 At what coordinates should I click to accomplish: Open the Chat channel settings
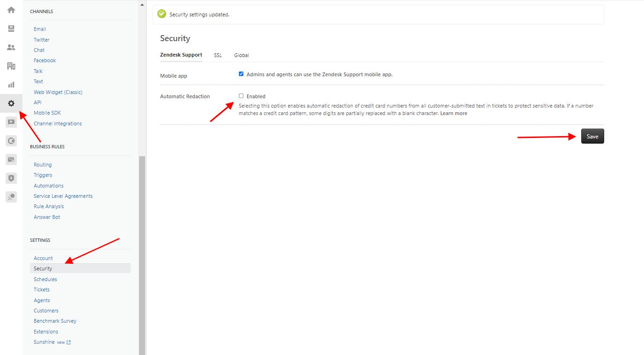click(39, 50)
